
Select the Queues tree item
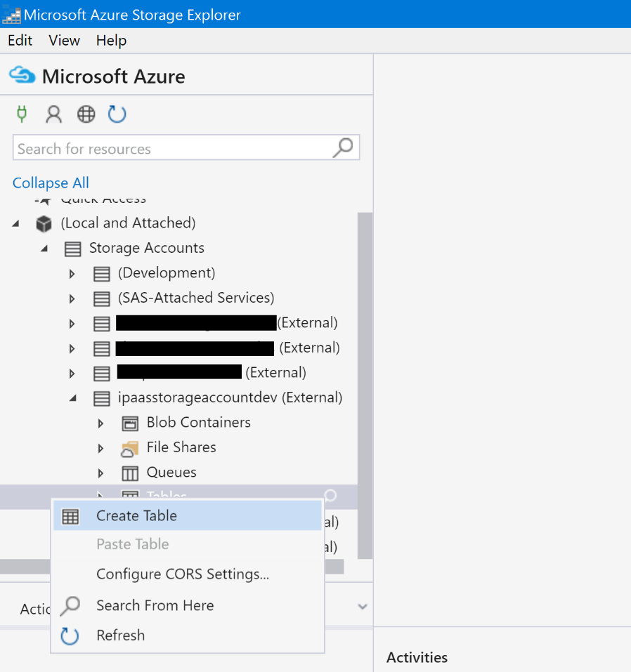click(x=171, y=473)
